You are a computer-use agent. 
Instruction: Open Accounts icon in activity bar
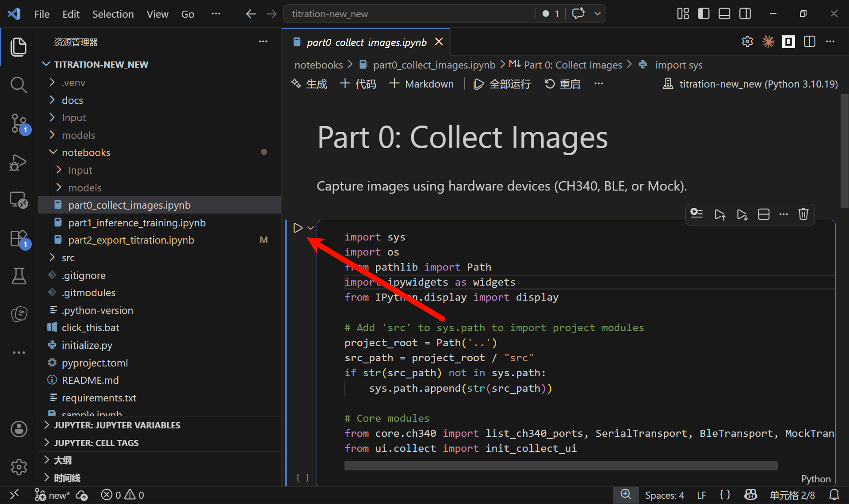(19, 429)
